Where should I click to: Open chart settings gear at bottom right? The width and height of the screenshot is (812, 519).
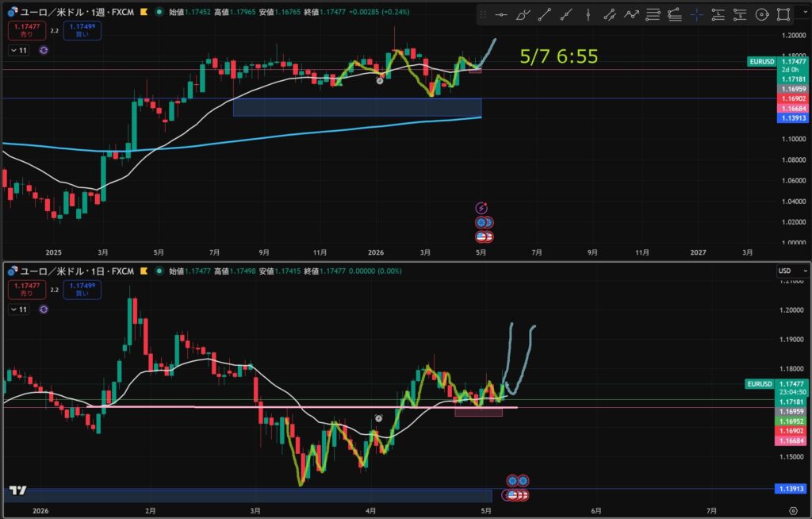coord(793,511)
